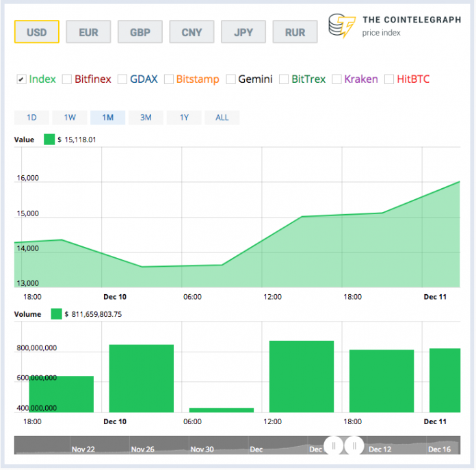Click the smallest volume bar at 06:00

[x=221, y=410]
